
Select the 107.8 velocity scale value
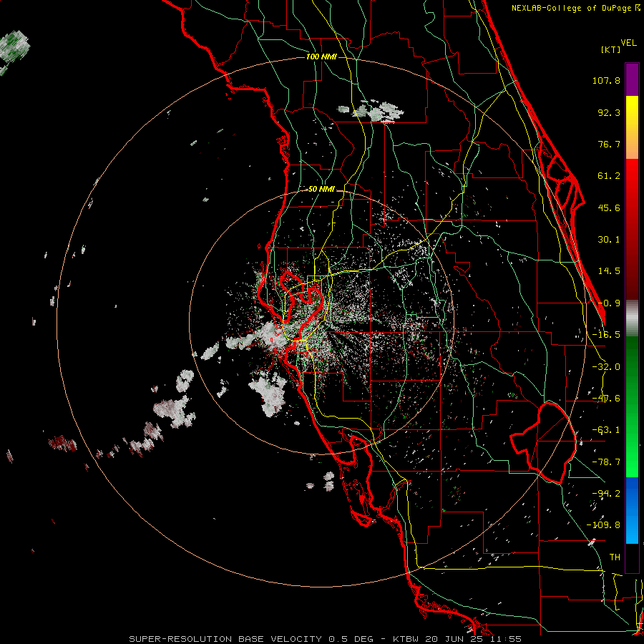tap(606, 80)
